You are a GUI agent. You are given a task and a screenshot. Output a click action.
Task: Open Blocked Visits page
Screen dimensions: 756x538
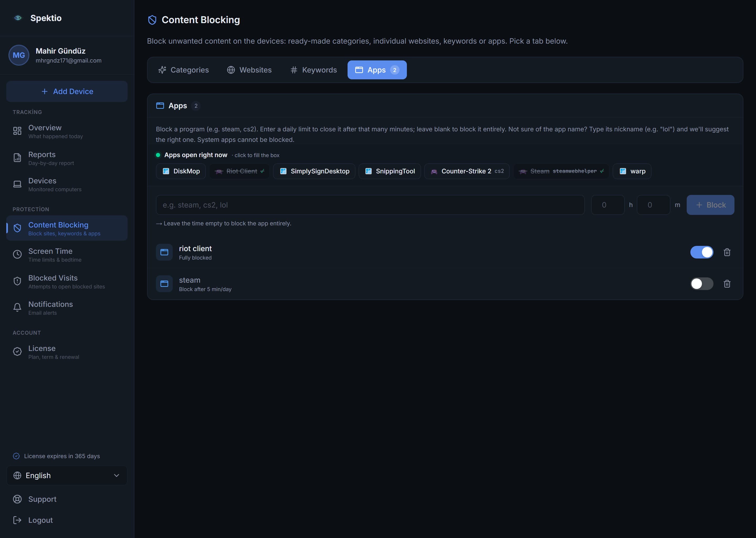(x=67, y=282)
